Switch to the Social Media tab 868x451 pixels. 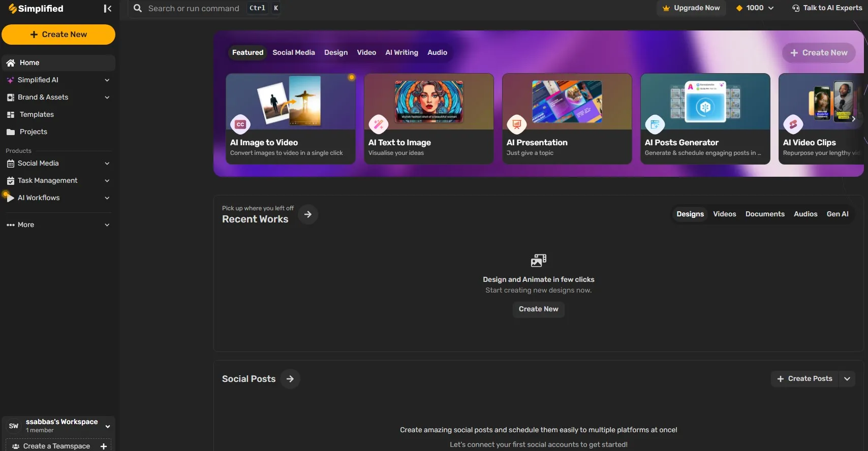point(294,53)
